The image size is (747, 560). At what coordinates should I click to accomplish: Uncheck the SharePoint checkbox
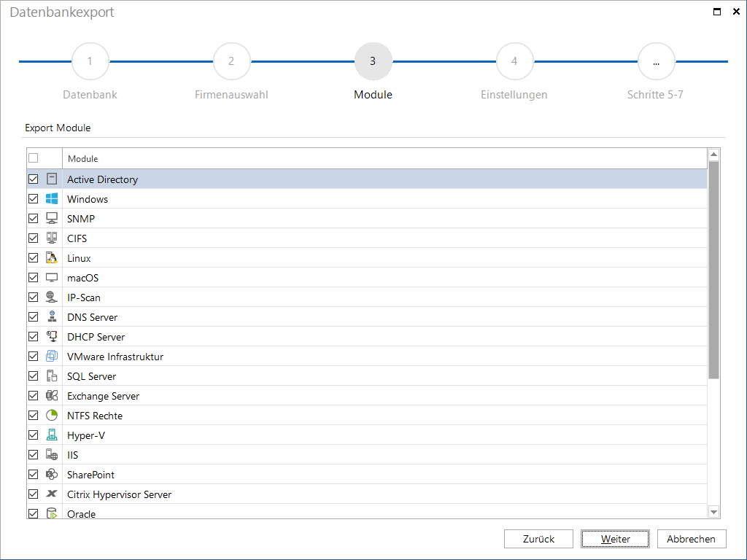[34, 474]
